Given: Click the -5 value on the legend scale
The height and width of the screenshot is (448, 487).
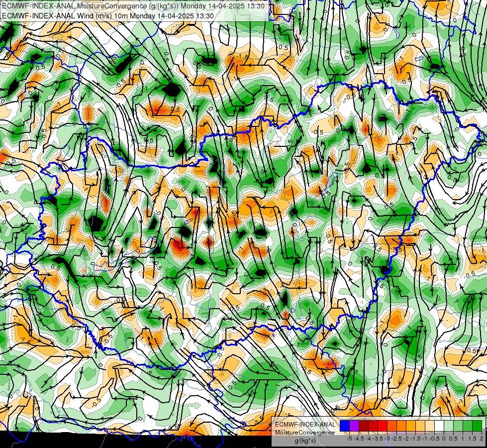Looking at the screenshot, I should coord(349,439).
